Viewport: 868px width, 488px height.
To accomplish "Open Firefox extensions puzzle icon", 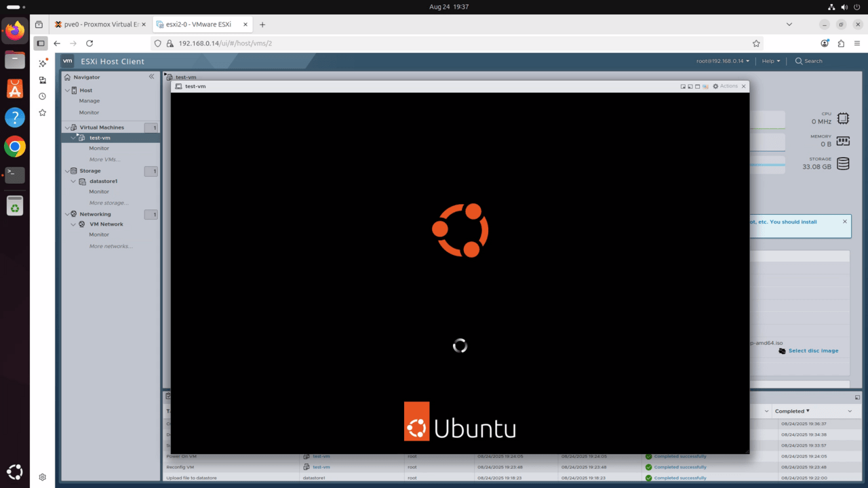I will [841, 43].
